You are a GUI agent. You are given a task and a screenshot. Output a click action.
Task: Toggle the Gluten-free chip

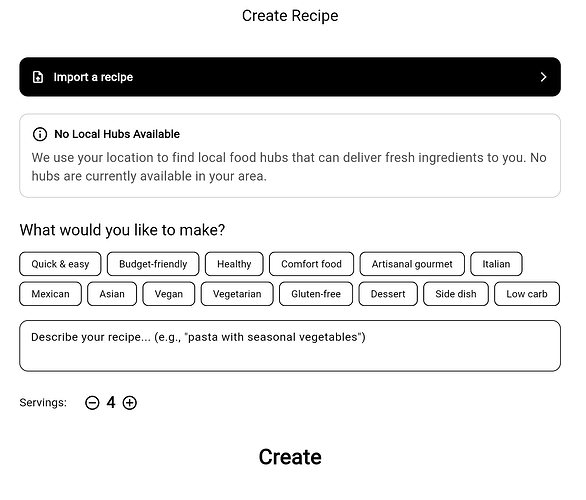(316, 294)
